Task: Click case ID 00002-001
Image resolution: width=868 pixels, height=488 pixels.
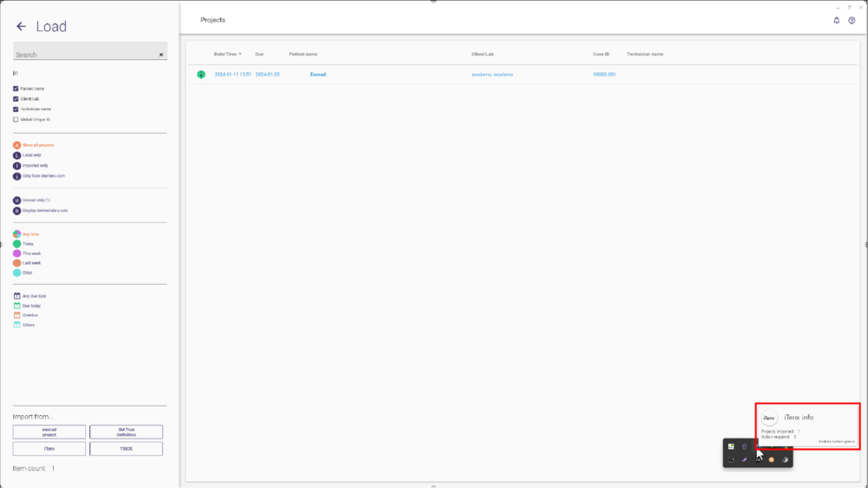Action: tap(604, 74)
